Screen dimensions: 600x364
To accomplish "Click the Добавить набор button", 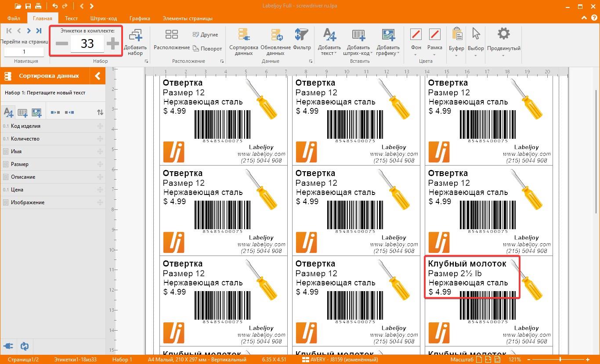I will (x=135, y=42).
